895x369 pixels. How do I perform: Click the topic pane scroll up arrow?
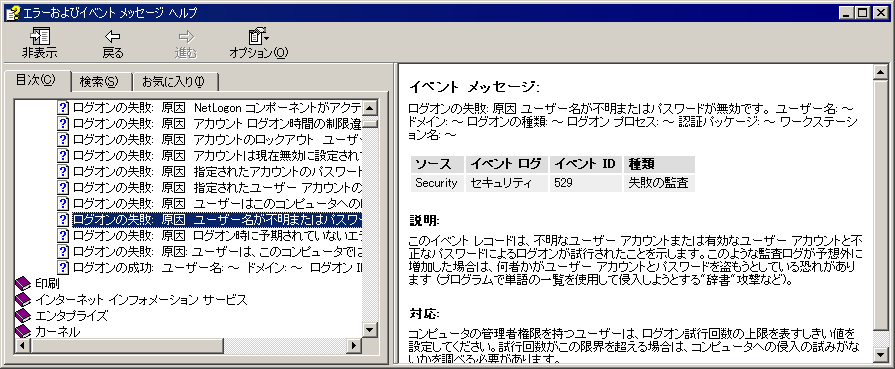881,72
